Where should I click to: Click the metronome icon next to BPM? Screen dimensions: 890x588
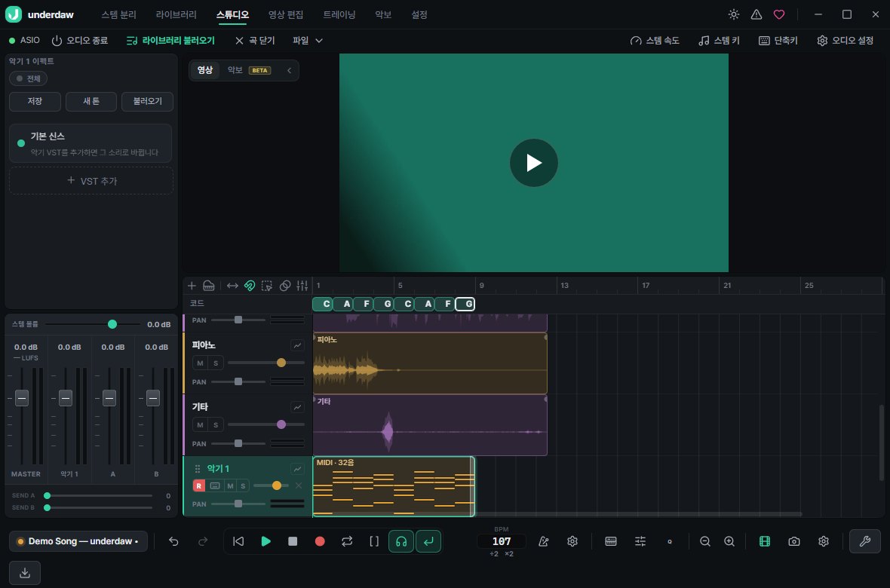(544, 541)
